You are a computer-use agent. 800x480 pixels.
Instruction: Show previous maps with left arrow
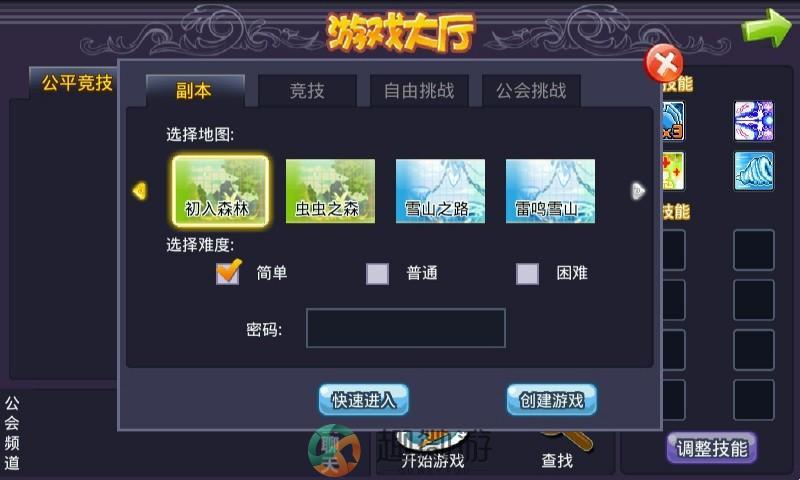coord(140,191)
